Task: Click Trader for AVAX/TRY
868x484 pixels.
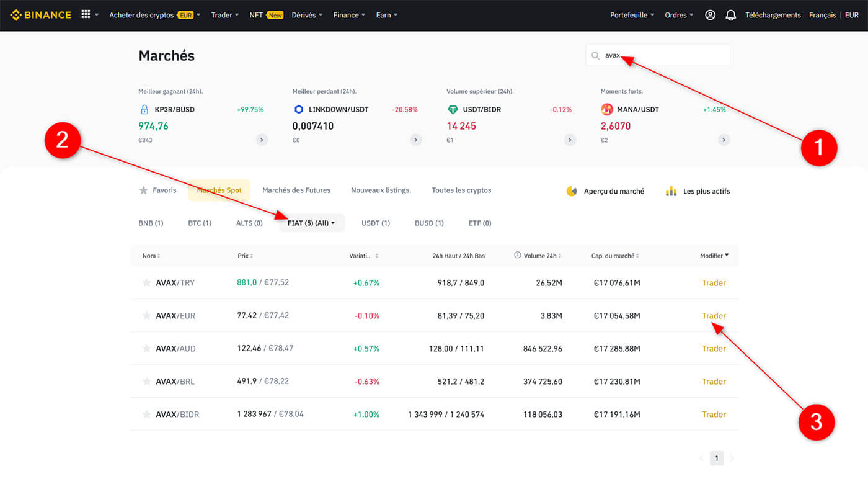Action: pyautogui.click(x=714, y=283)
